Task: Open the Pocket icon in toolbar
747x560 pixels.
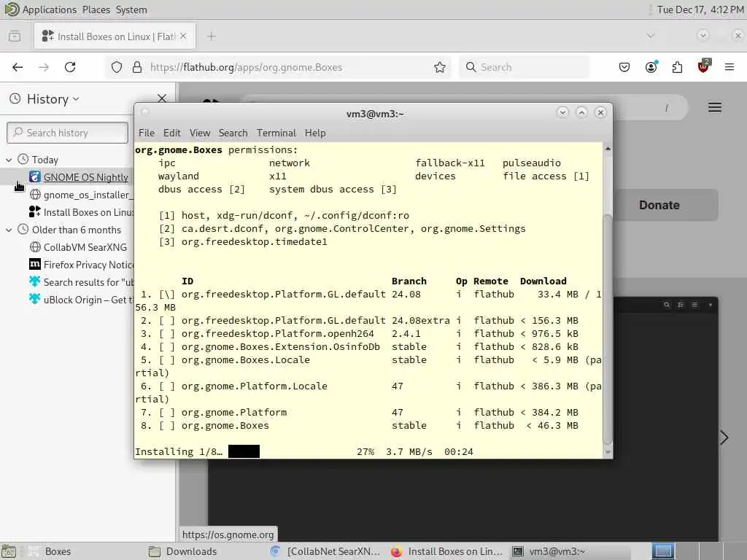Action: [x=624, y=67]
